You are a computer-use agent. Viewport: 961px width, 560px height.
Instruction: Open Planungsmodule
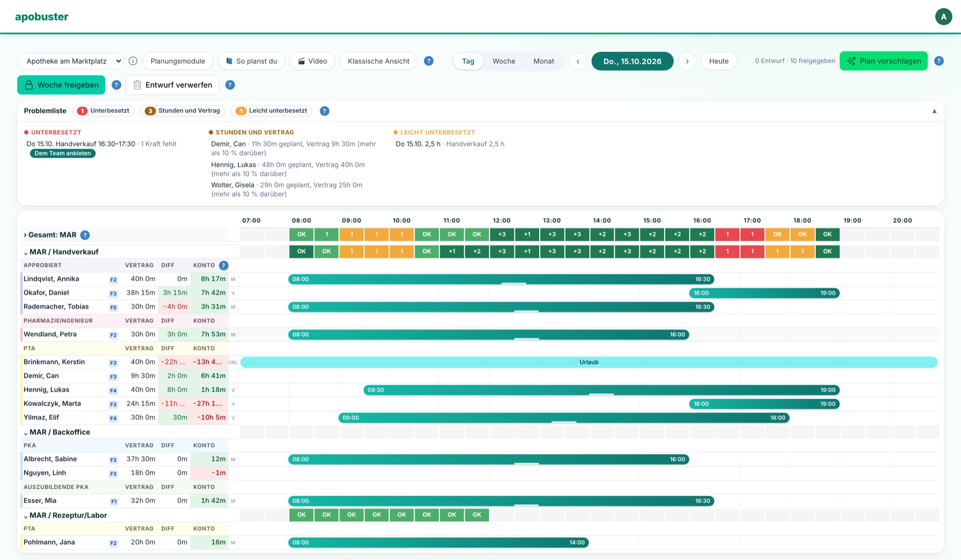(x=178, y=61)
